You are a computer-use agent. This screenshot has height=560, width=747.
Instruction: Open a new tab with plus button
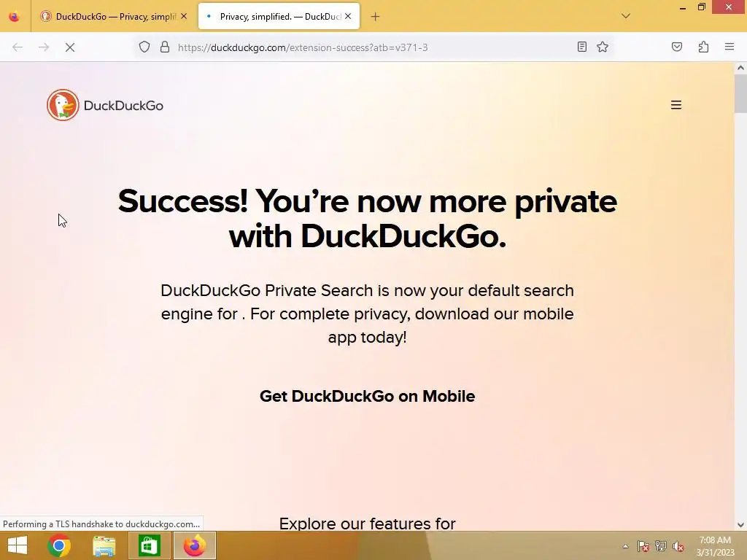click(376, 17)
